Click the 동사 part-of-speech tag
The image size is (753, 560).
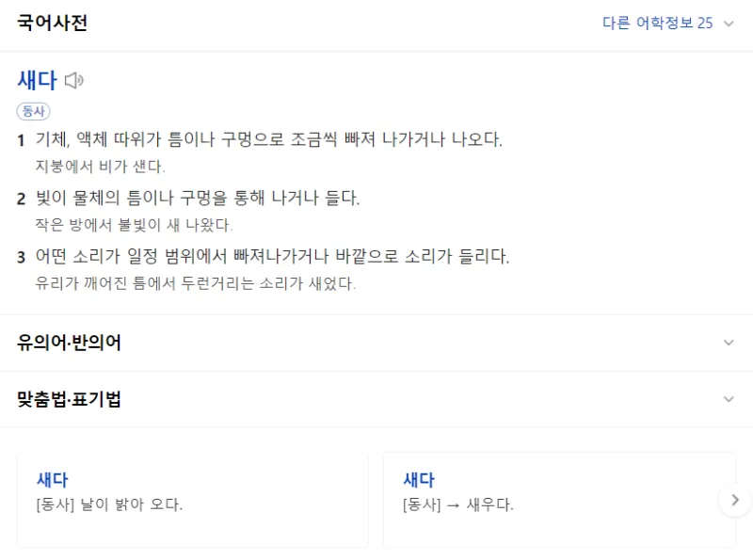[x=35, y=110]
